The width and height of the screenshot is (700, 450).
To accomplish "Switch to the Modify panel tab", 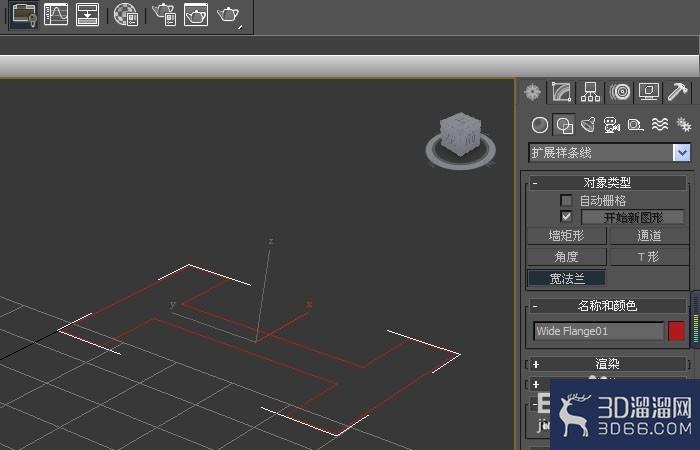I will point(562,92).
